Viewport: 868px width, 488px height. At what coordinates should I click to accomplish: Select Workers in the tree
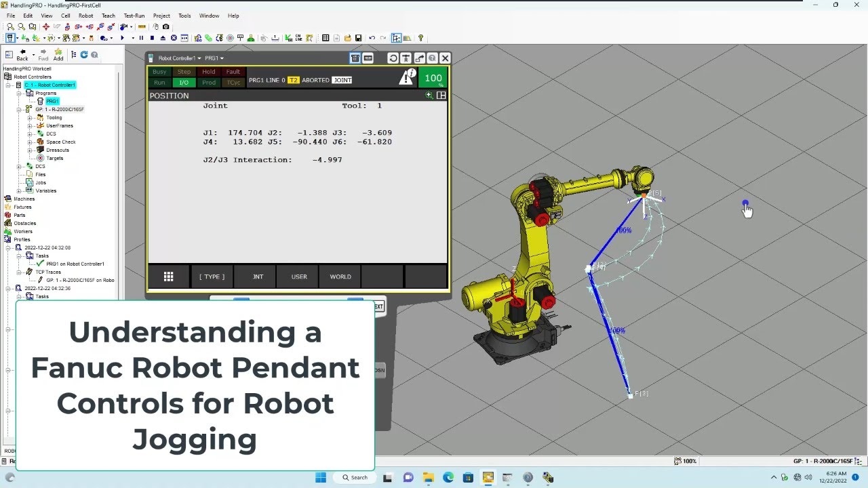coord(23,231)
